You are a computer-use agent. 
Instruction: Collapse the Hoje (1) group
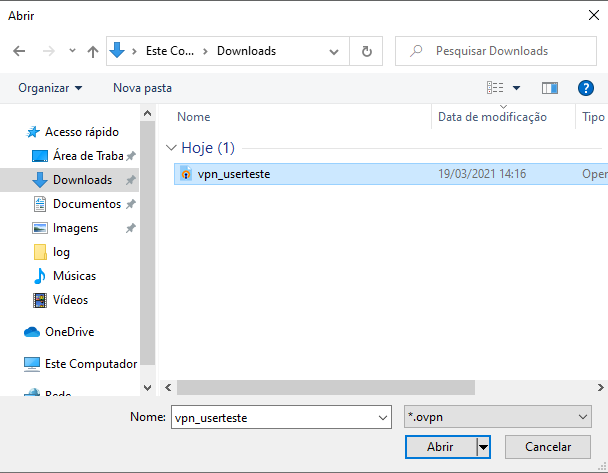tap(172, 148)
